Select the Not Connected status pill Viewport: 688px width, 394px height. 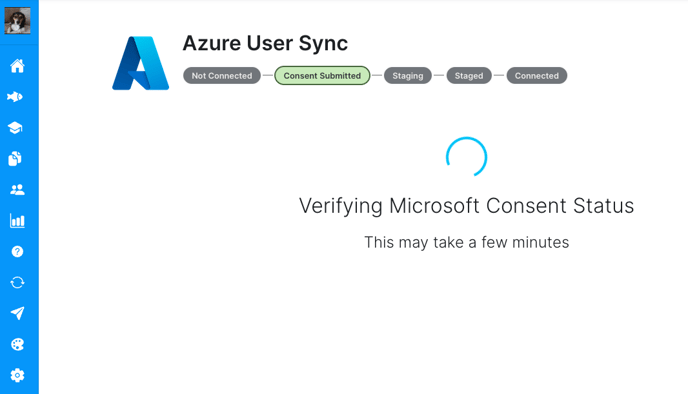point(222,75)
